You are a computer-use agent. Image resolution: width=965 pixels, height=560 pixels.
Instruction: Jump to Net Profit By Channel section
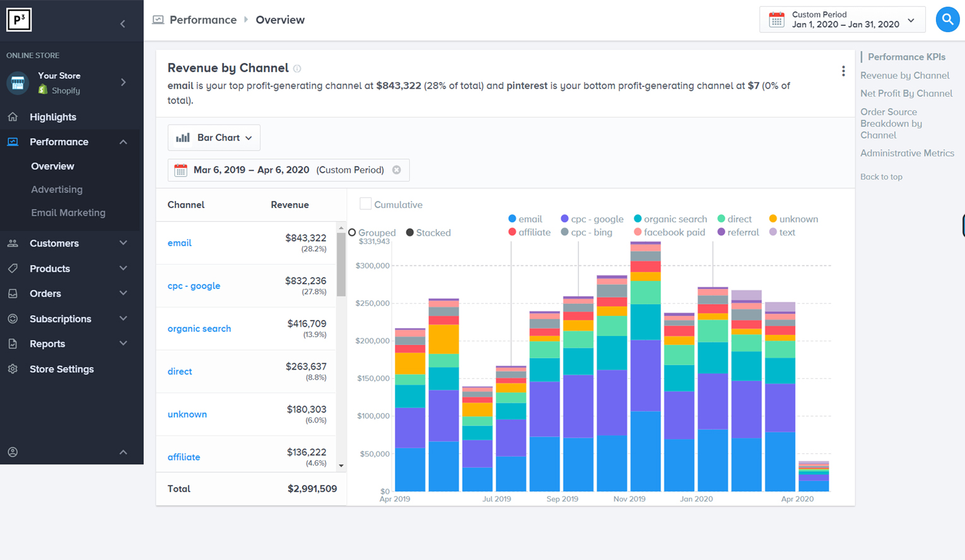coord(906,93)
